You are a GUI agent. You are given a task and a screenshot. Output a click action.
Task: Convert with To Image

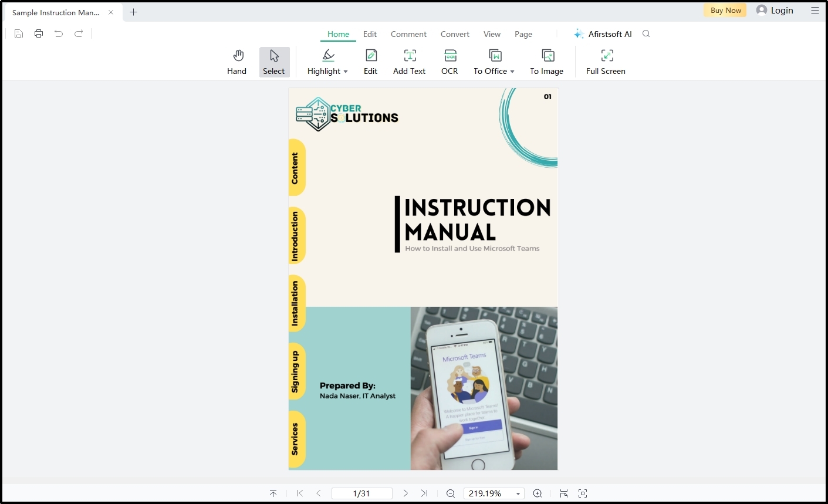[x=547, y=62]
